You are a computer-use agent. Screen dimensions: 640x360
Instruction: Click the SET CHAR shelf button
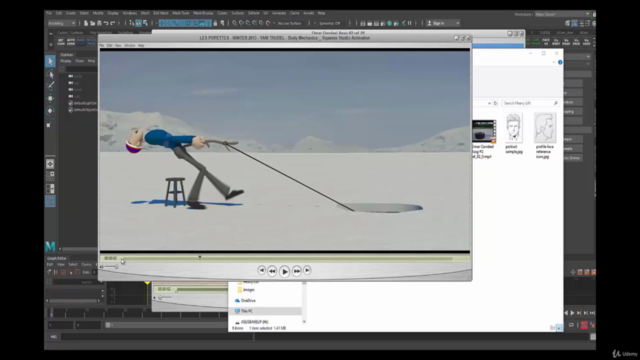point(61,42)
